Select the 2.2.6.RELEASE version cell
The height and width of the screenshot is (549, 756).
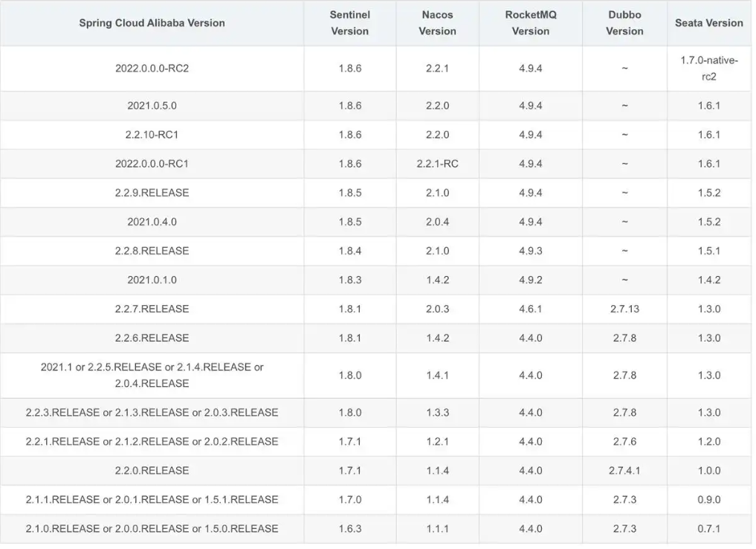pos(152,338)
